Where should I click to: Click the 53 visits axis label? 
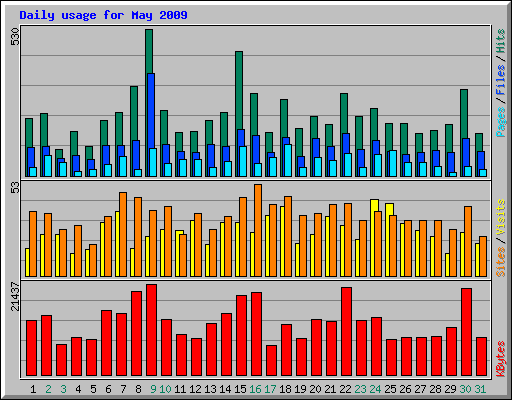pyautogui.click(x=15, y=188)
